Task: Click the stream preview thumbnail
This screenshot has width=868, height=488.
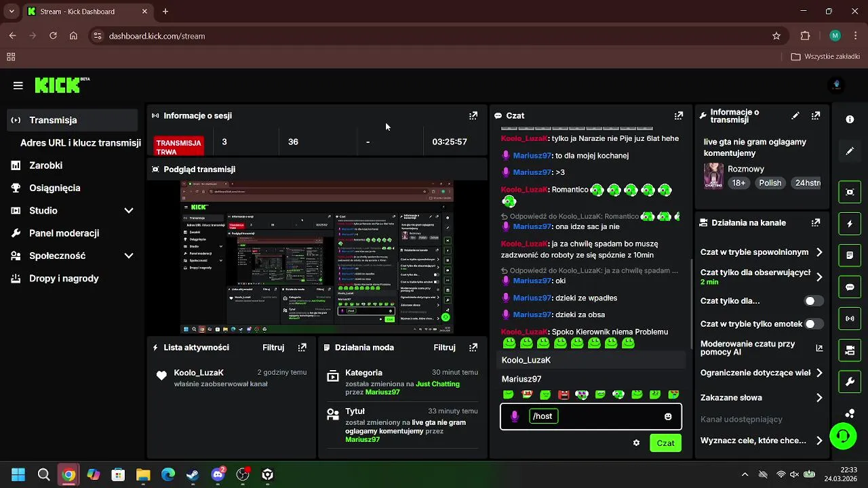Action: 317,258
